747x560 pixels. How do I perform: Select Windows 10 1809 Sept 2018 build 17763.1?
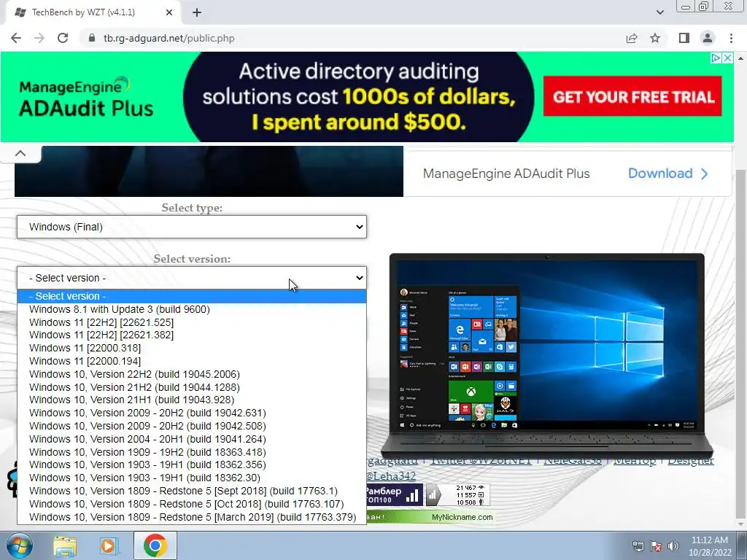coord(192,491)
